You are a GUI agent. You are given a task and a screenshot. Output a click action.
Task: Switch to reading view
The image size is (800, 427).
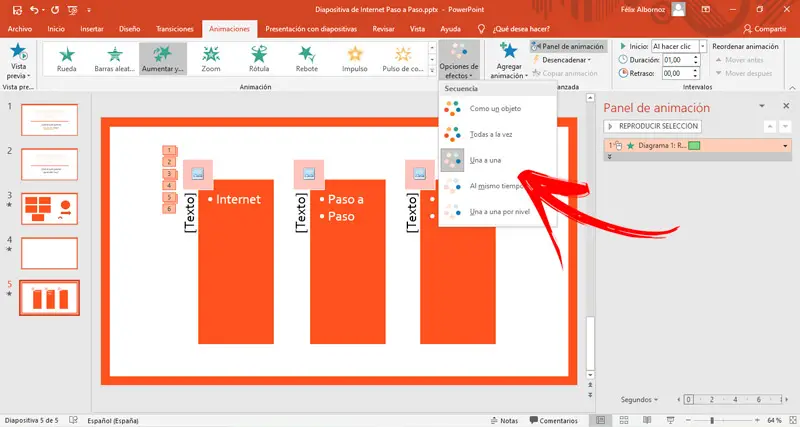647,420
